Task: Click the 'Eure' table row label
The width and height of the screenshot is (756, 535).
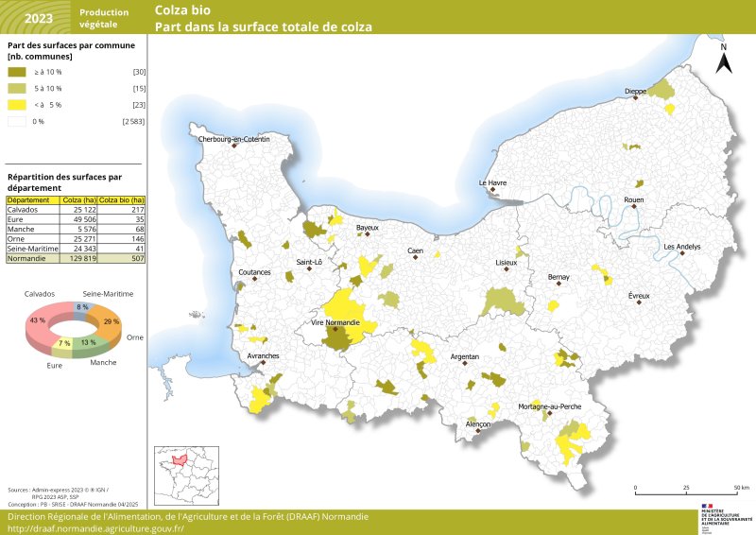Action: (x=15, y=219)
